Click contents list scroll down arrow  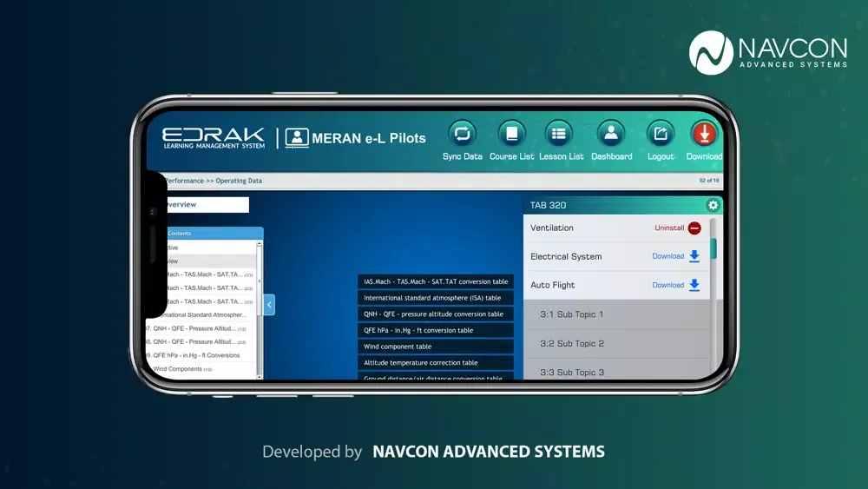(259, 377)
